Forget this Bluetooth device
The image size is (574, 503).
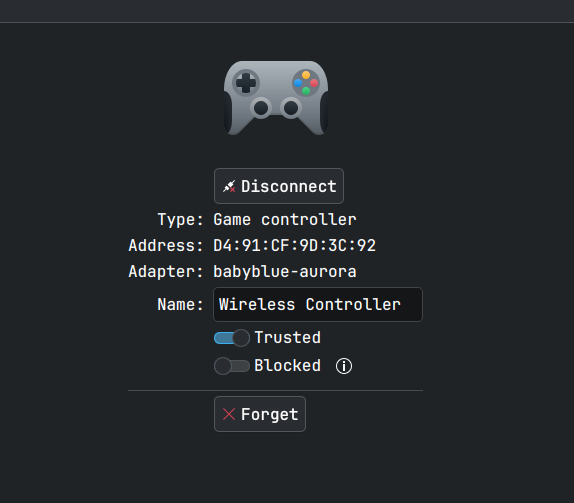[x=260, y=414]
